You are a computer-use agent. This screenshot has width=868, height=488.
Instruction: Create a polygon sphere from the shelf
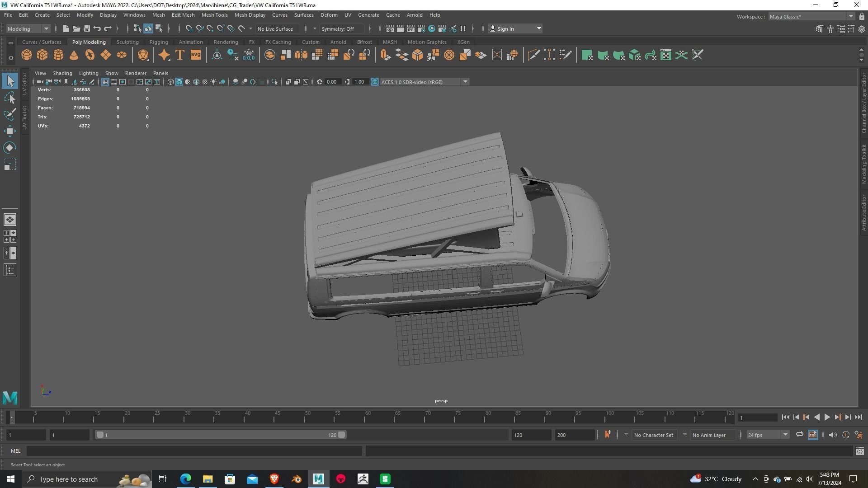pyautogui.click(x=27, y=55)
